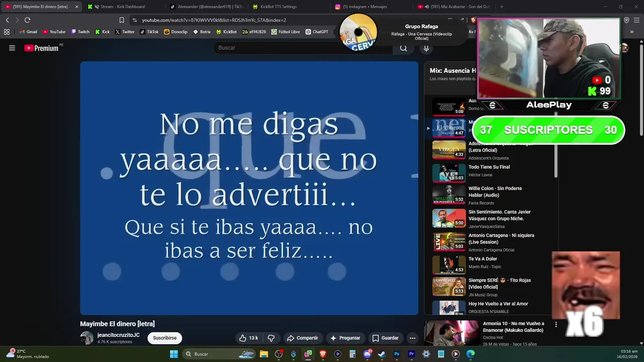Close the Mayimbe El dinero tab
644x362 pixels.
coord(76,7)
